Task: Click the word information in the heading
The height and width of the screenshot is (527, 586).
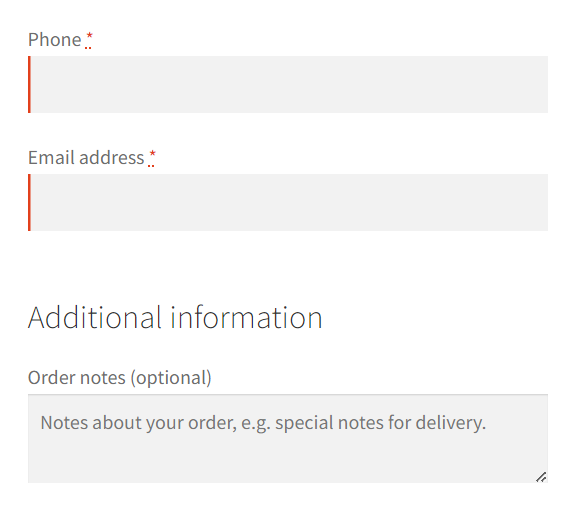Action: (x=246, y=317)
